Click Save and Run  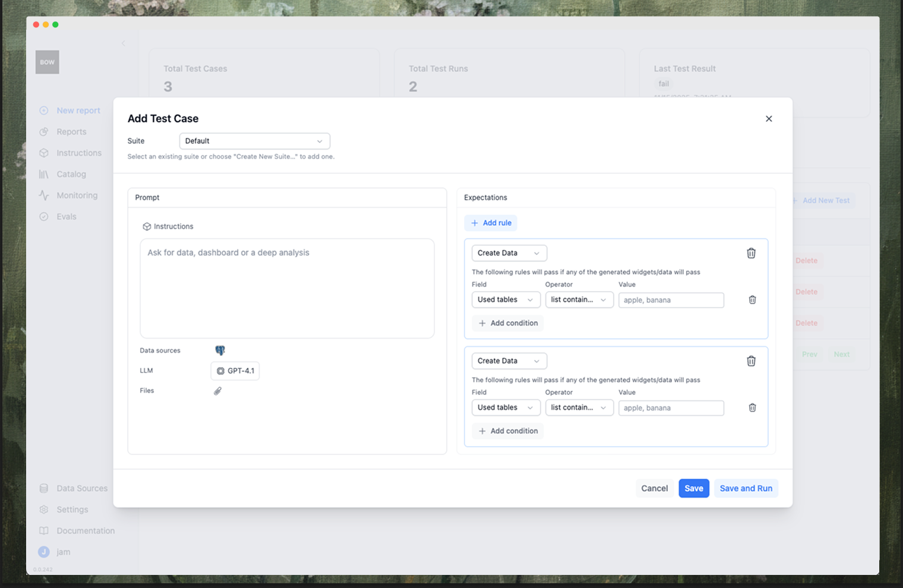point(746,488)
